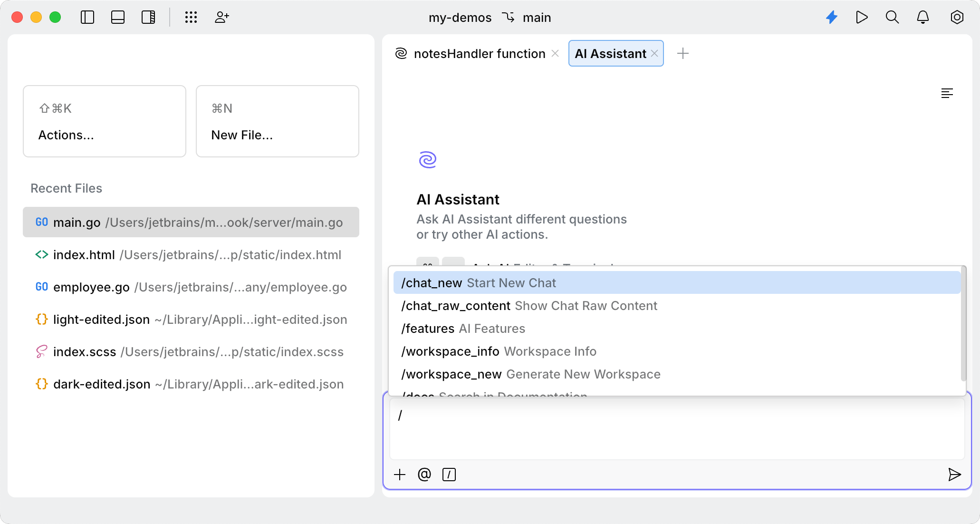Open main.go from Recent Files
Viewport: 980px width, 524px height.
(x=191, y=222)
